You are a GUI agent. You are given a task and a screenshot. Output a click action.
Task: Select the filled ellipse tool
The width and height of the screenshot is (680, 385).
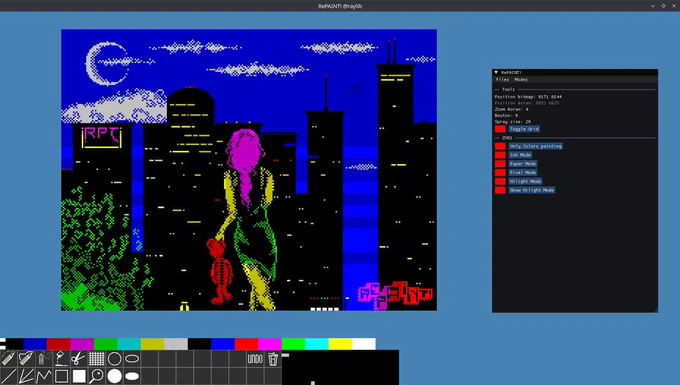click(x=132, y=376)
